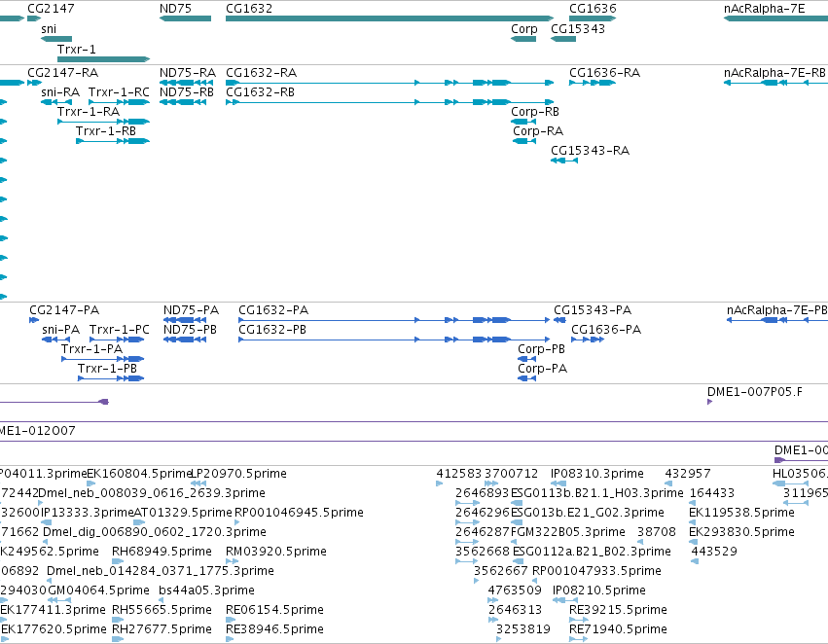Select the Trxr-1-PA protein label
The image size is (828, 644).
pos(91,349)
